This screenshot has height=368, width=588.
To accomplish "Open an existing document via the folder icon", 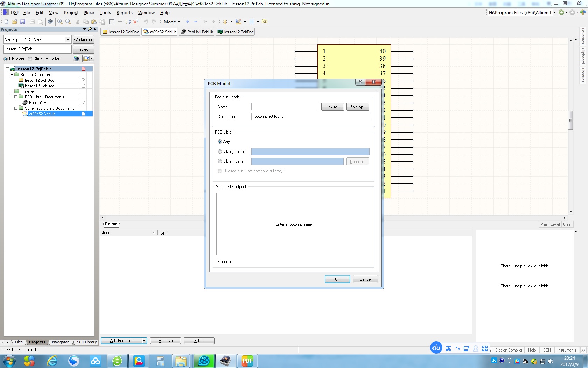I will point(15,22).
